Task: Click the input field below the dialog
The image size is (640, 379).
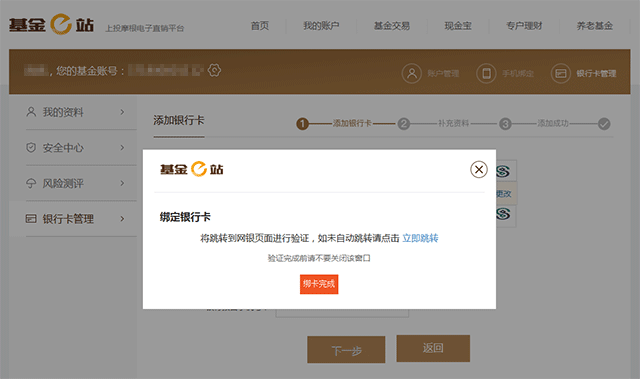Action: (x=342, y=313)
